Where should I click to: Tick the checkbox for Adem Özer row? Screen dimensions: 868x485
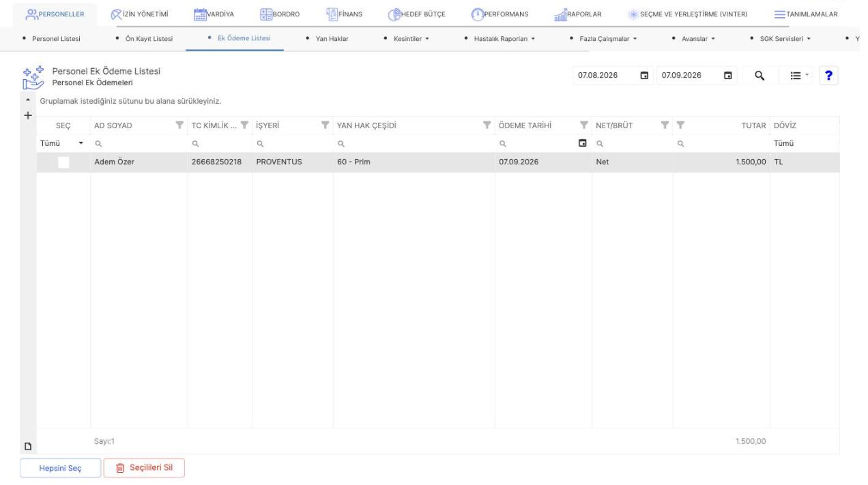pyautogui.click(x=63, y=162)
